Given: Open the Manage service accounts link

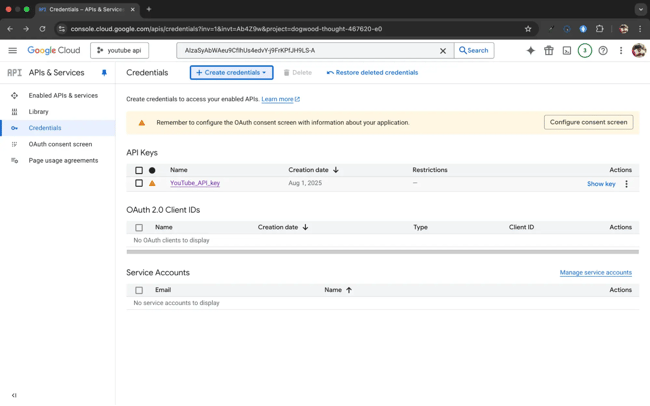Looking at the screenshot, I should (x=595, y=272).
